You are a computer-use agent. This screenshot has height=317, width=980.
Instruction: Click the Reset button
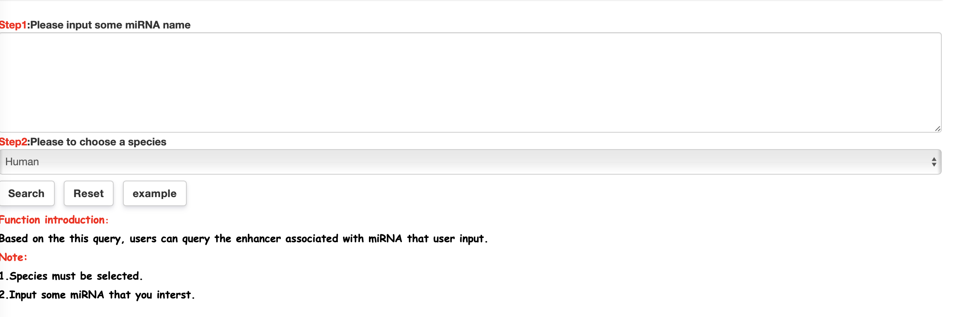(x=88, y=193)
